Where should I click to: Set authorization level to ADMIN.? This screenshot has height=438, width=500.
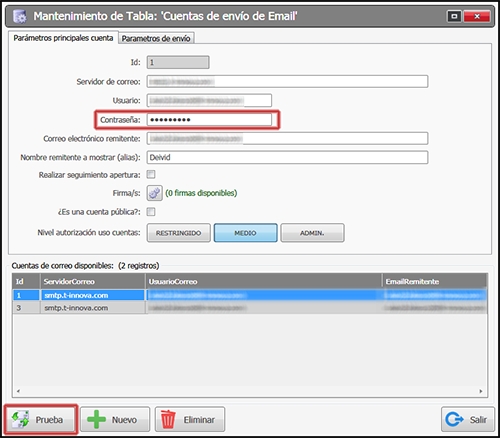[x=312, y=233]
